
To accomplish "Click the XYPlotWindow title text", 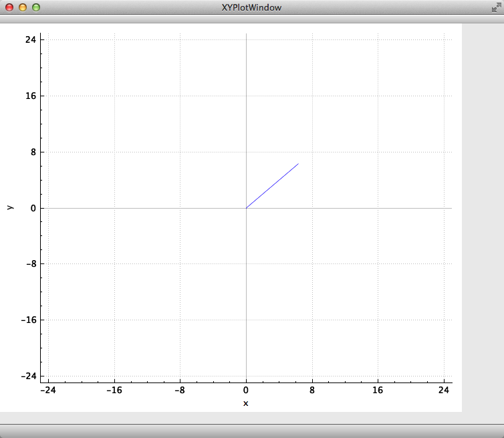I will coord(251,8).
